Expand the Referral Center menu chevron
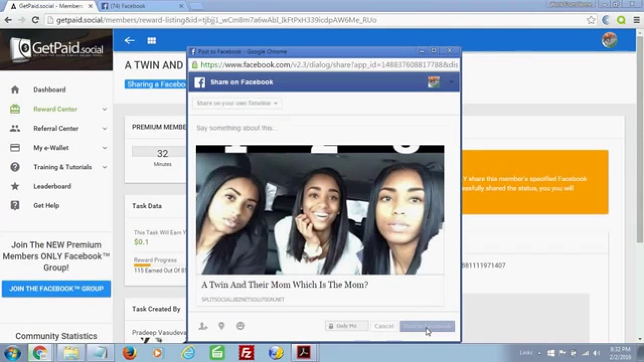The image size is (644, 362). 105,128
